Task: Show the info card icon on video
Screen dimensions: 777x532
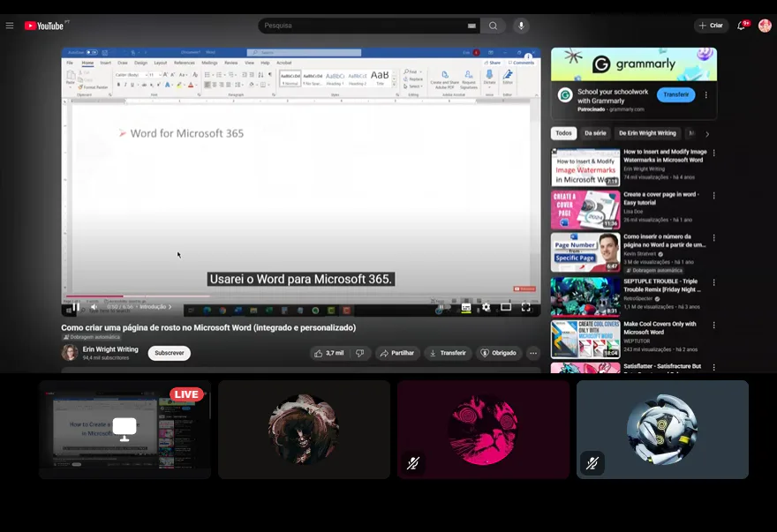Action: point(528,56)
